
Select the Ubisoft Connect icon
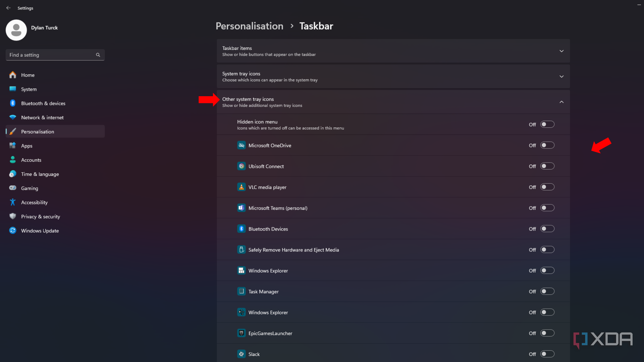[x=241, y=166]
